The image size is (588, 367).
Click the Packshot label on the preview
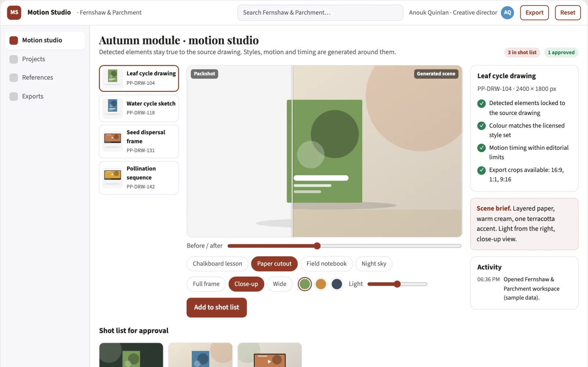pos(204,74)
